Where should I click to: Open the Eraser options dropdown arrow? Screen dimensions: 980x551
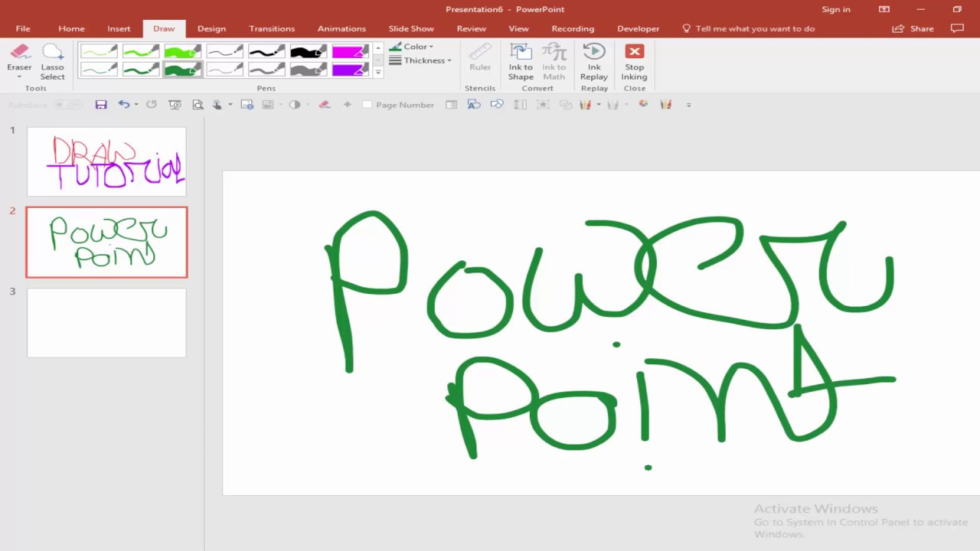tap(19, 77)
